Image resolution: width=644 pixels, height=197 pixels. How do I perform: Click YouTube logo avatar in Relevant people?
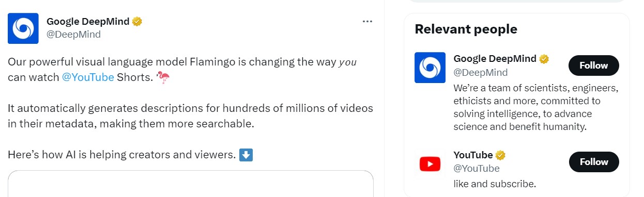(430, 164)
